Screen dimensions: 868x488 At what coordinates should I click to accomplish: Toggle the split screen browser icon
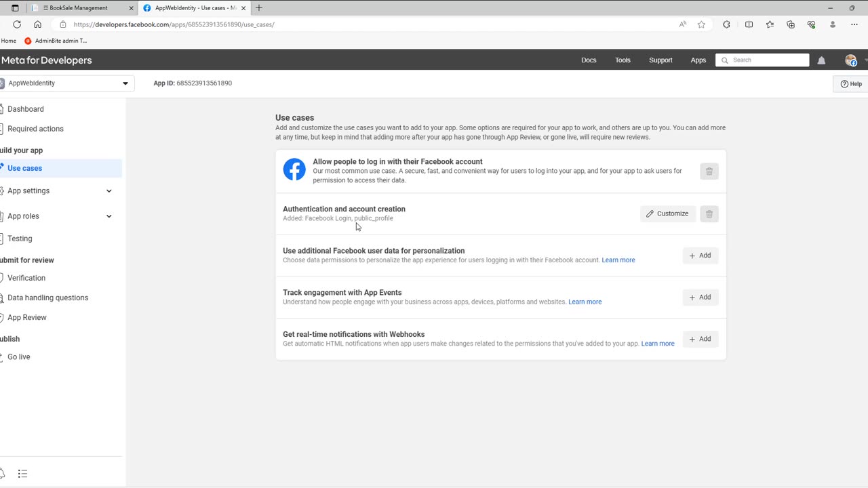point(749,24)
